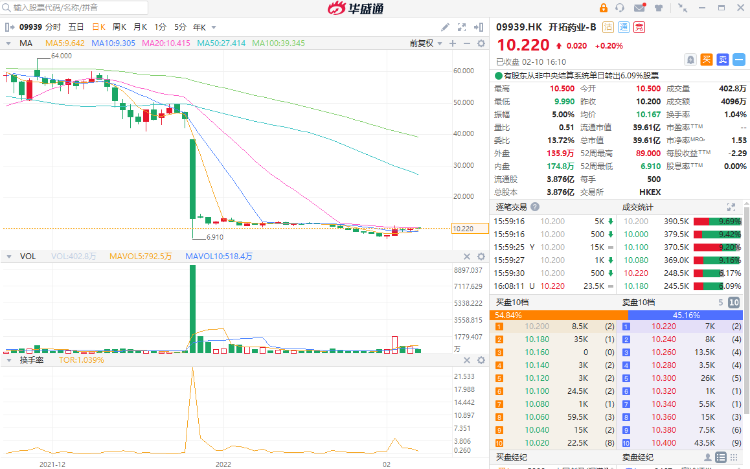Select the 周K chart tab
Screen dimensions: 750x469
pos(120,27)
